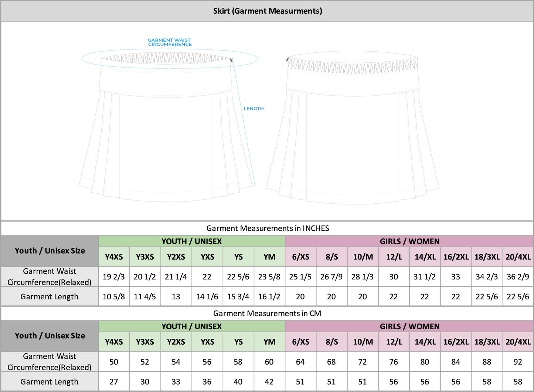Click green YOUTH / UNISEX header in inches table

coord(191,241)
